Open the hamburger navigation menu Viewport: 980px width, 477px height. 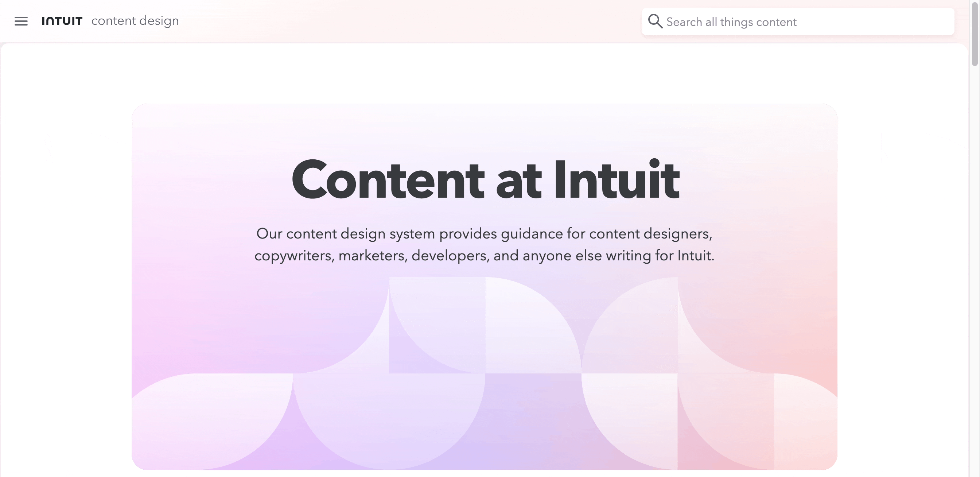pyautogui.click(x=21, y=21)
